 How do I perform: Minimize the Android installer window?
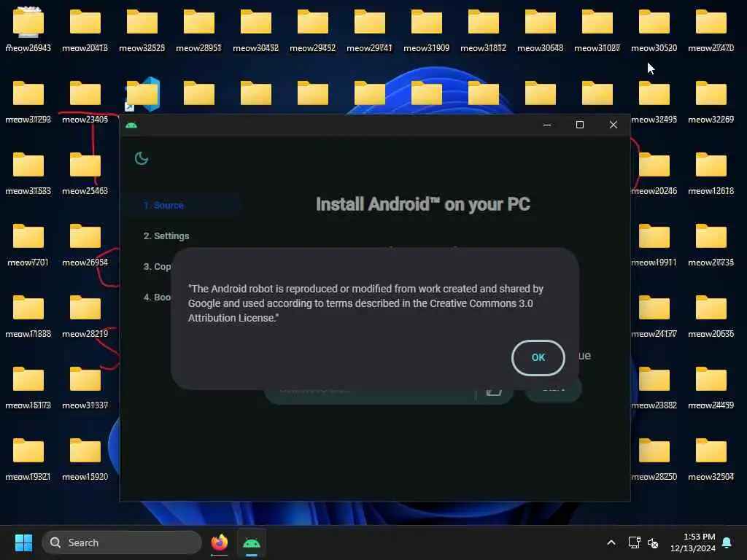pos(547,125)
